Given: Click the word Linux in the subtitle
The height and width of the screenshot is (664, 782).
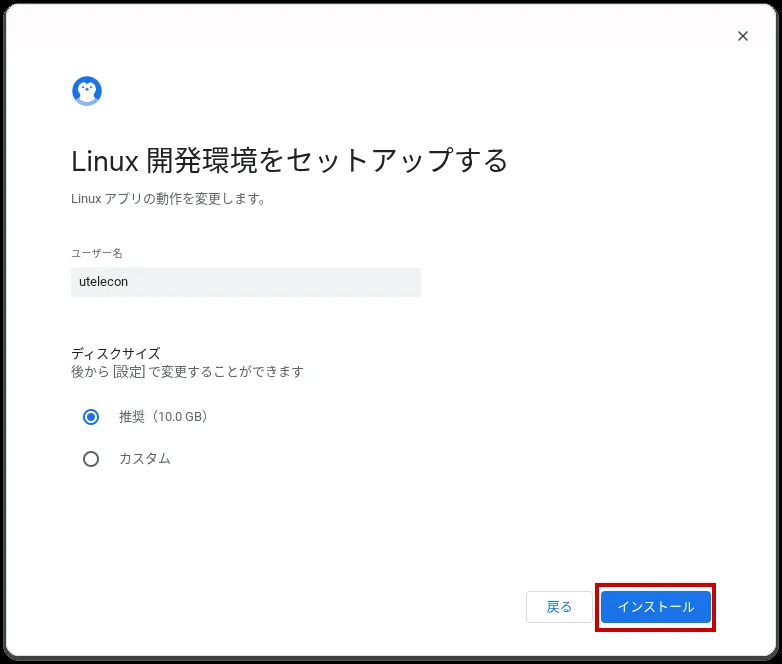Looking at the screenshot, I should [x=86, y=199].
